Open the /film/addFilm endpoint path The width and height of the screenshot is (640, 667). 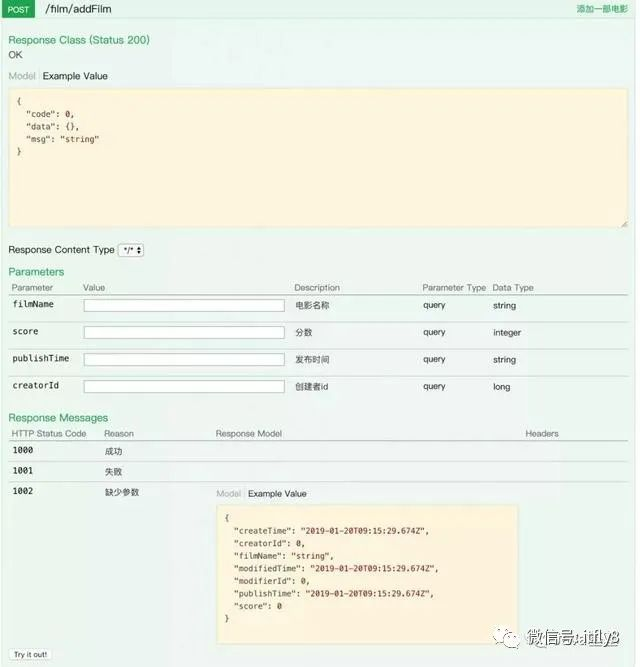(x=79, y=9)
